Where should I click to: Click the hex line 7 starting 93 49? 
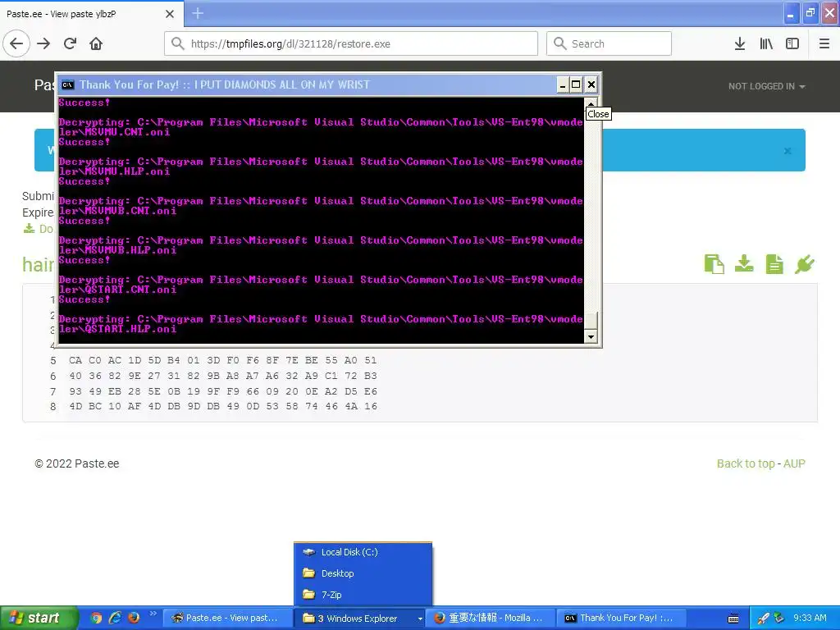(223, 391)
